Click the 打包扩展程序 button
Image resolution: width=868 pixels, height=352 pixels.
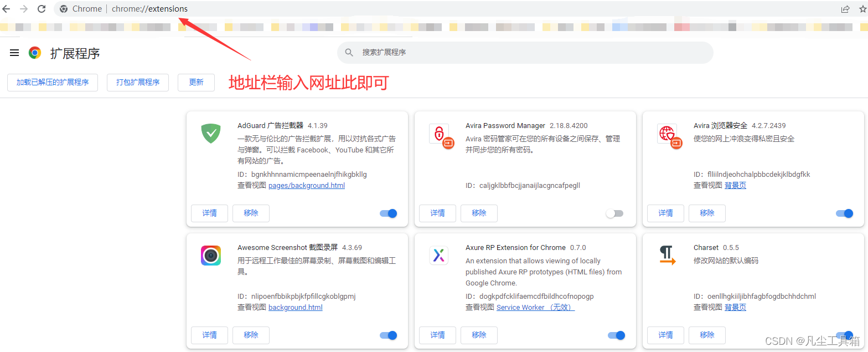[138, 82]
